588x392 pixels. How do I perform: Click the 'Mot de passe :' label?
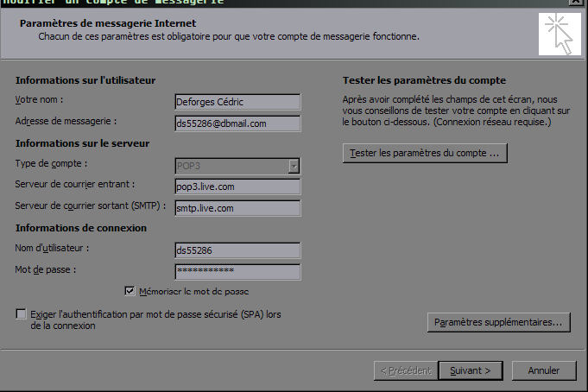pyautogui.click(x=47, y=269)
